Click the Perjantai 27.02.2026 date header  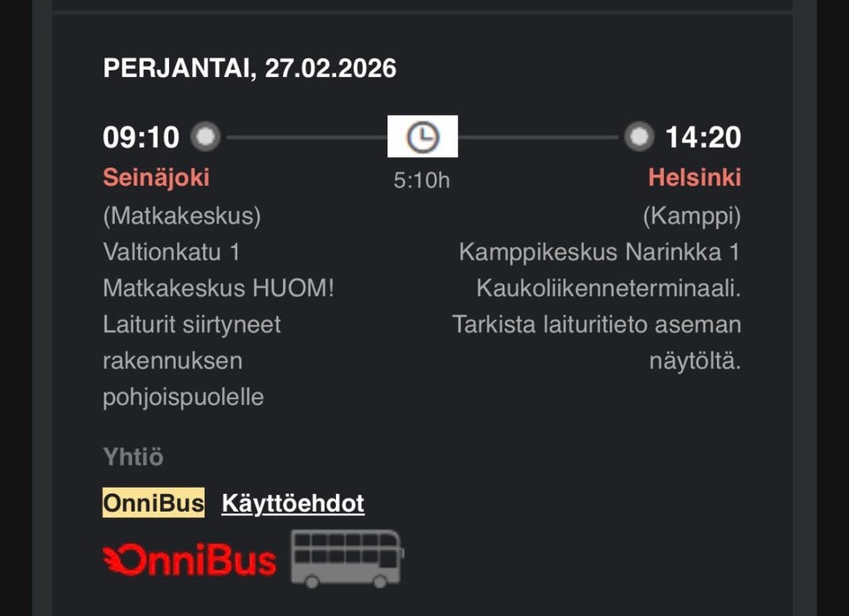point(249,68)
